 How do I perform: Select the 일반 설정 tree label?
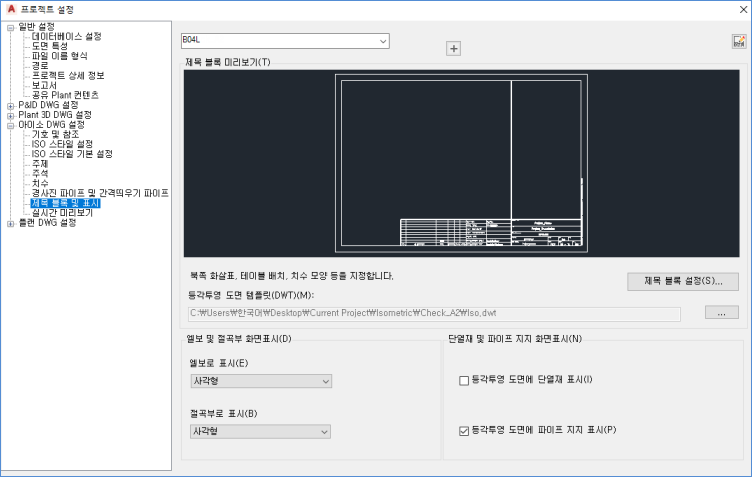click(x=36, y=27)
